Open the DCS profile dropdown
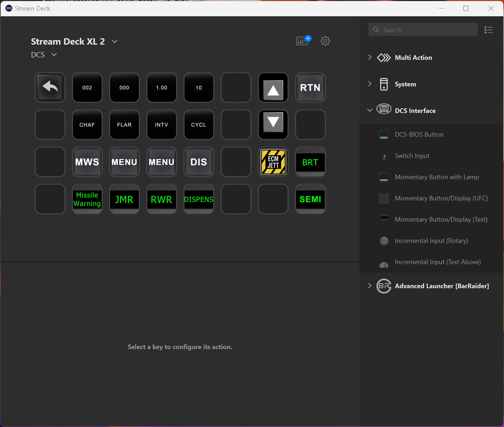504x427 pixels. point(54,55)
